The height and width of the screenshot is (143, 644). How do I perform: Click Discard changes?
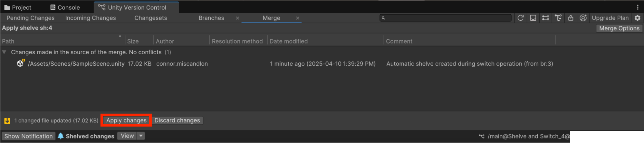click(177, 120)
